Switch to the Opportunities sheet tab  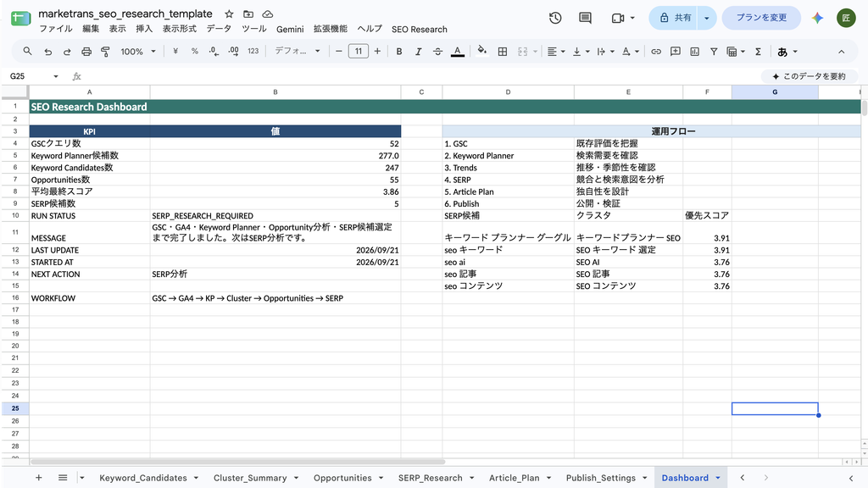[342, 478]
